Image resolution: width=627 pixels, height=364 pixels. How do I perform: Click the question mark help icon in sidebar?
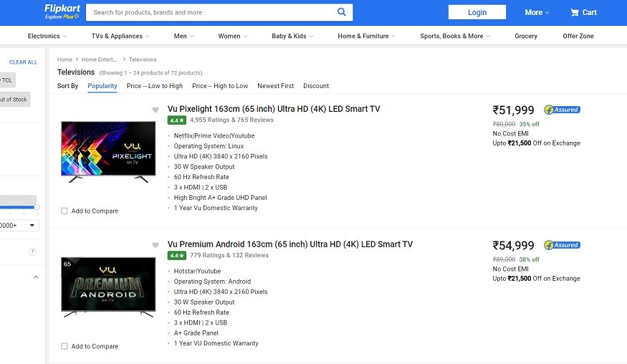(x=33, y=252)
